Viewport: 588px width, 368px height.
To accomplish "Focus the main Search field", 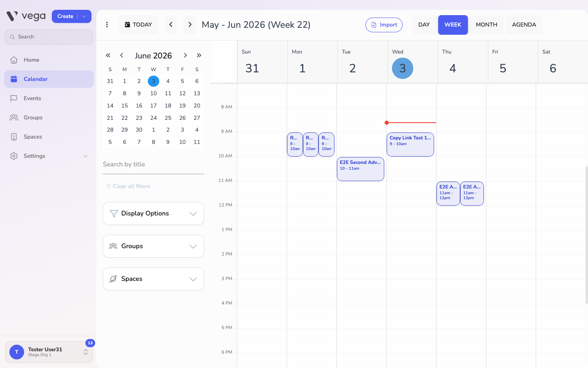I will coord(49,37).
